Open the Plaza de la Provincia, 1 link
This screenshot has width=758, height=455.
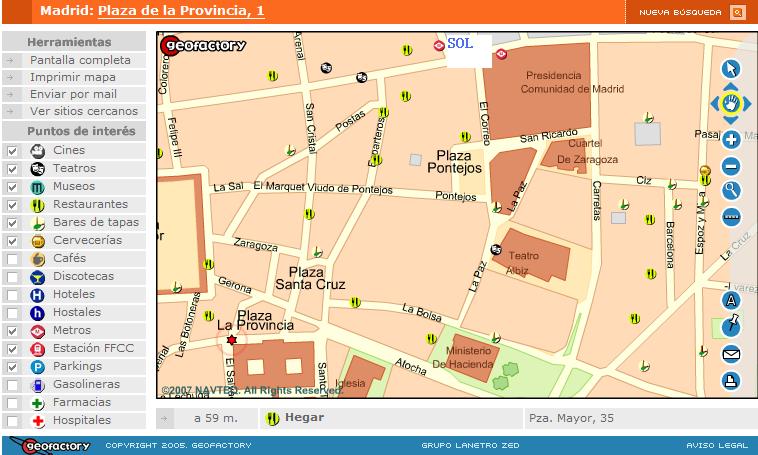pos(181,11)
